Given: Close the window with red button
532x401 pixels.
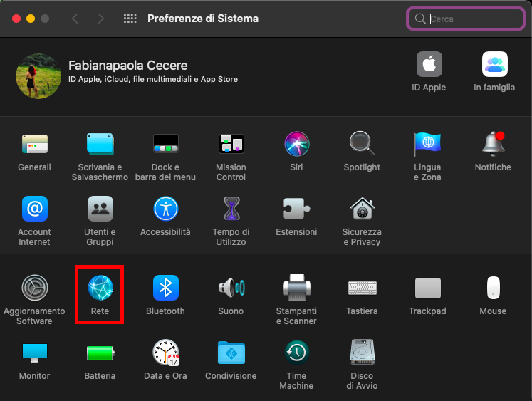Looking at the screenshot, I should [16, 19].
